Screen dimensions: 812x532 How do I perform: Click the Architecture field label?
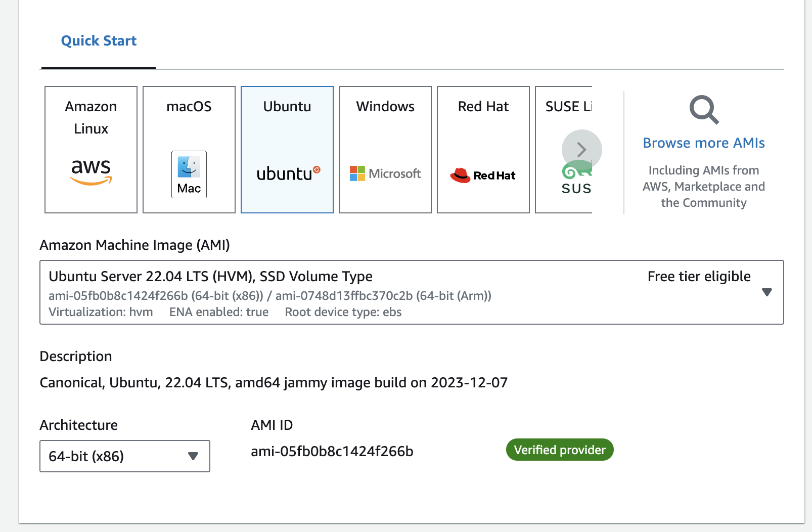79,425
